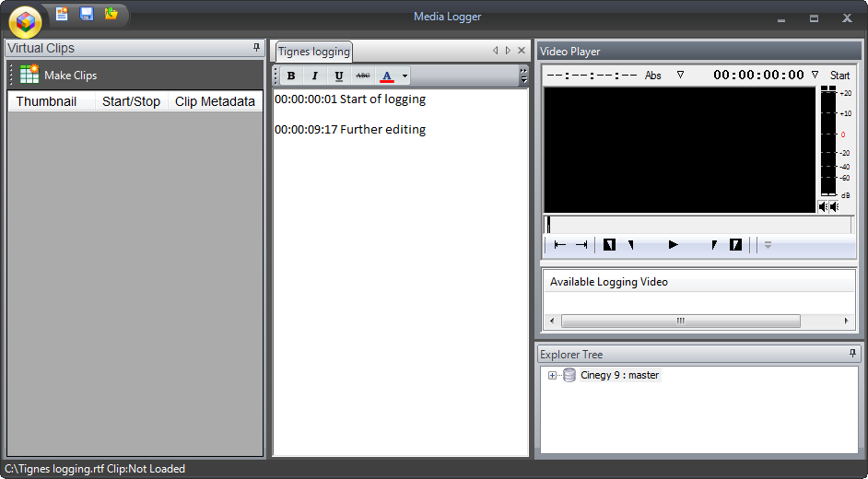Open the Abs timecode mode dropdown

(680, 76)
